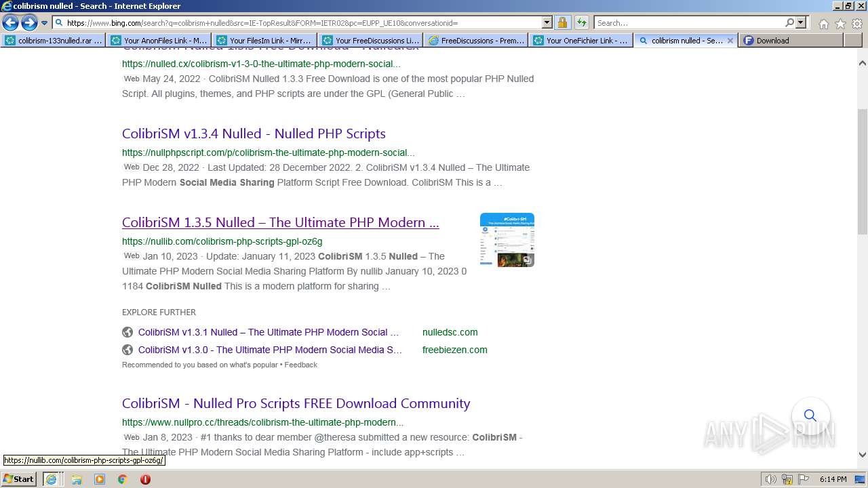This screenshot has height=488, width=868.
Task: Open the nullib.com green URL link
Action: pyautogui.click(x=222, y=241)
